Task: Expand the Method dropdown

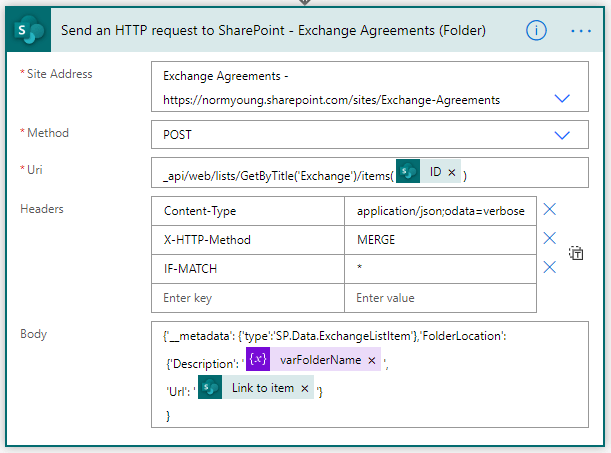Action: pos(562,134)
